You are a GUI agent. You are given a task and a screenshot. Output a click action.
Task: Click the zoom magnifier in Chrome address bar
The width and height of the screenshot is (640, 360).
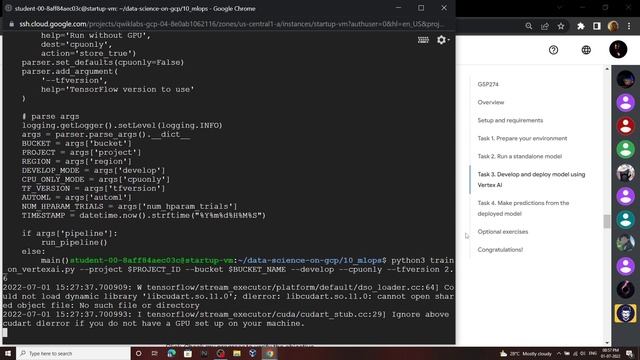(x=529, y=26)
